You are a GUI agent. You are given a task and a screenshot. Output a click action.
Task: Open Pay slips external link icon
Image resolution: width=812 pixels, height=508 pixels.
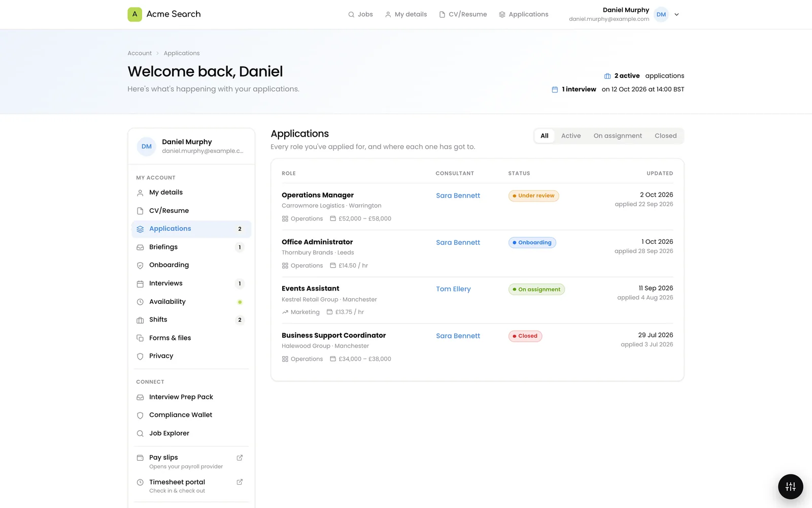(240, 458)
